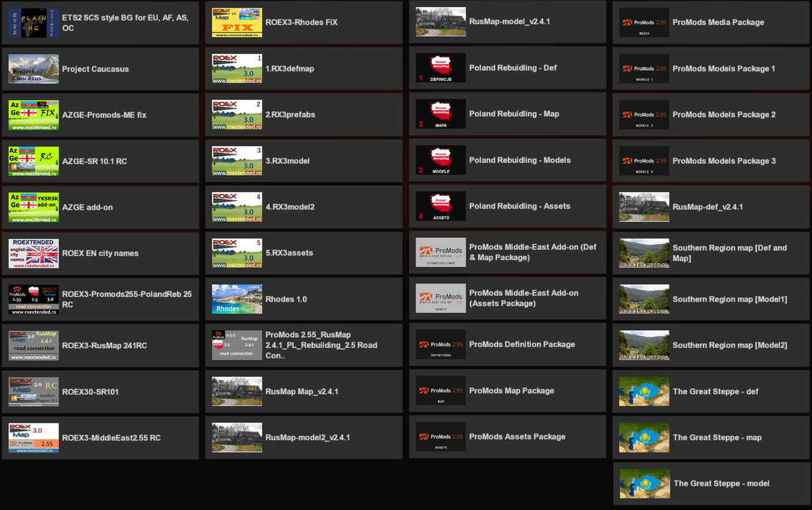Select the Southern Region map Model1 thumbnail
The height and width of the screenshot is (510, 812).
click(x=644, y=299)
